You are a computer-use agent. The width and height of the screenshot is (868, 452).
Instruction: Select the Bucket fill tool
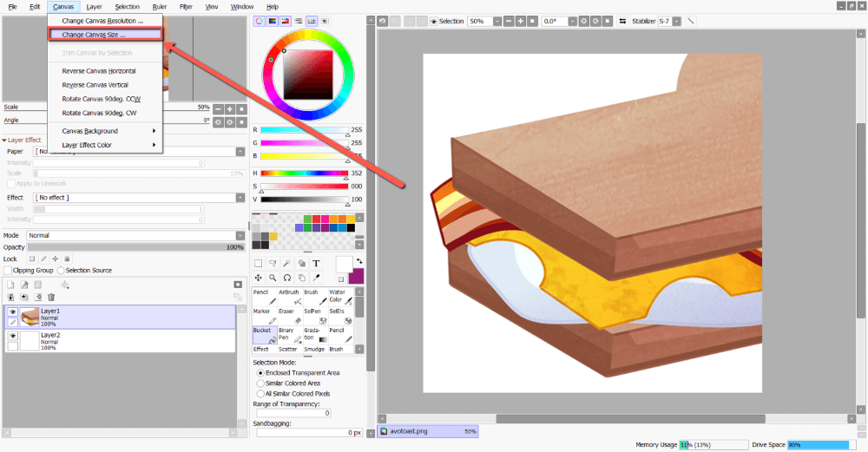264,335
